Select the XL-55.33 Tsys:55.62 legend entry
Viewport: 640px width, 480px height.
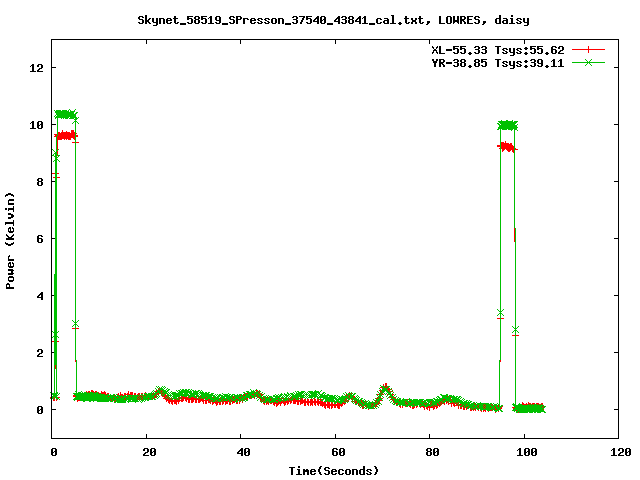[498, 50]
